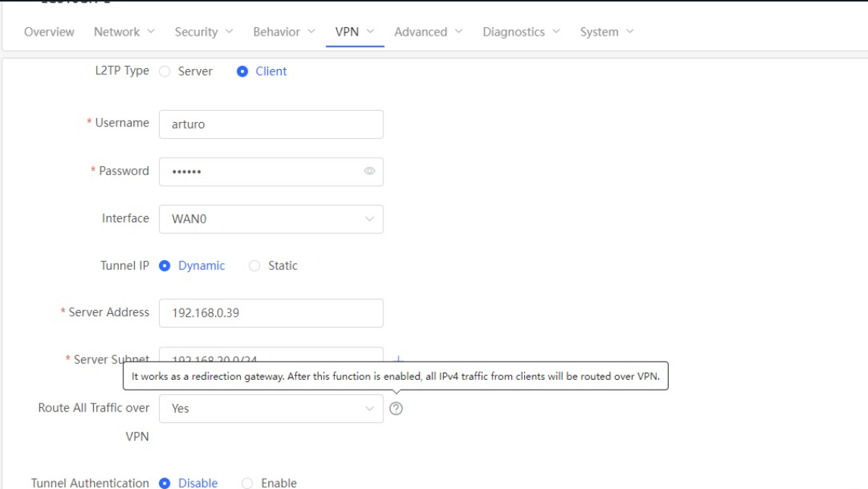Select the Client L2TP type radio
The height and width of the screenshot is (489, 868).
(x=242, y=71)
